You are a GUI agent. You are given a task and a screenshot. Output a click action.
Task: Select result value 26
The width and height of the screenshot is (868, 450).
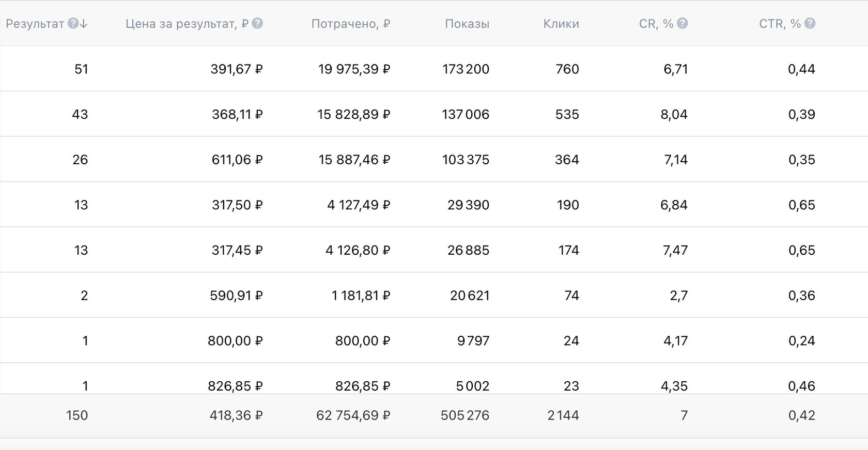[x=80, y=160]
